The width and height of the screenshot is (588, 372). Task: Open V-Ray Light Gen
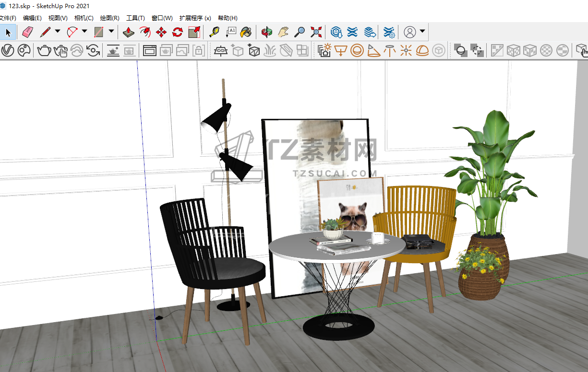click(x=324, y=50)
